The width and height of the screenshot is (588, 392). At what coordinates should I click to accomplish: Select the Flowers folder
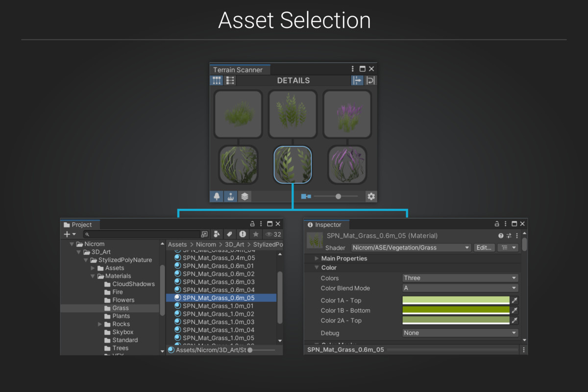coord(119,300)
